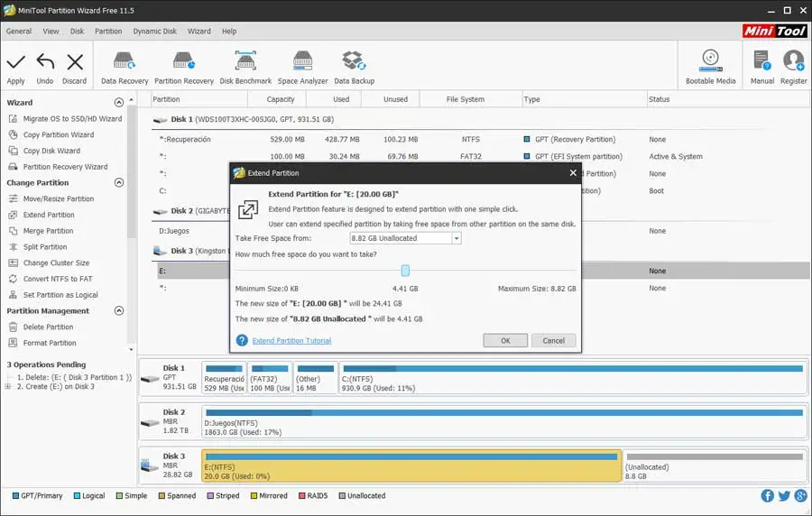Open the Data Backup tool
The height and width of the screenshot is (516, 812).
pos(355,69)
